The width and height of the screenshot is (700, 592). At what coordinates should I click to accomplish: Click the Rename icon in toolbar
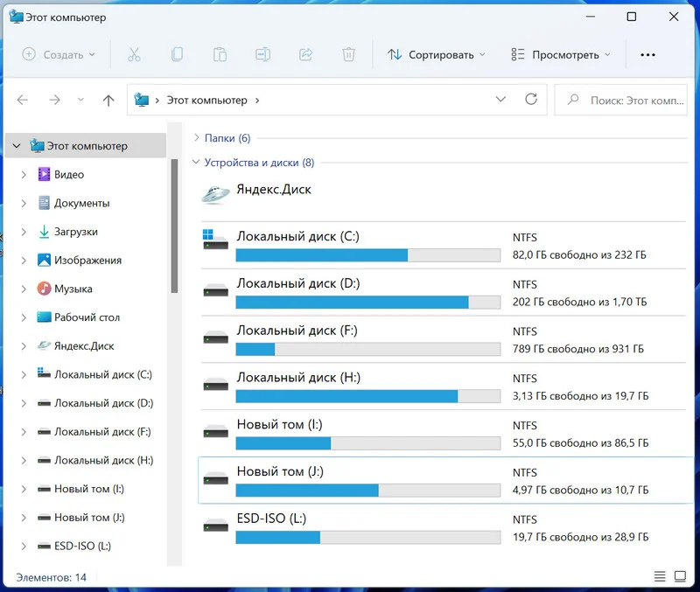click(x=262, y=54)
